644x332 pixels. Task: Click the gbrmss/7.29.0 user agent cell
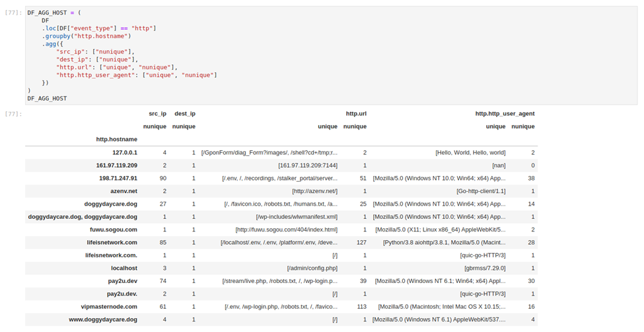pos(485,269)
